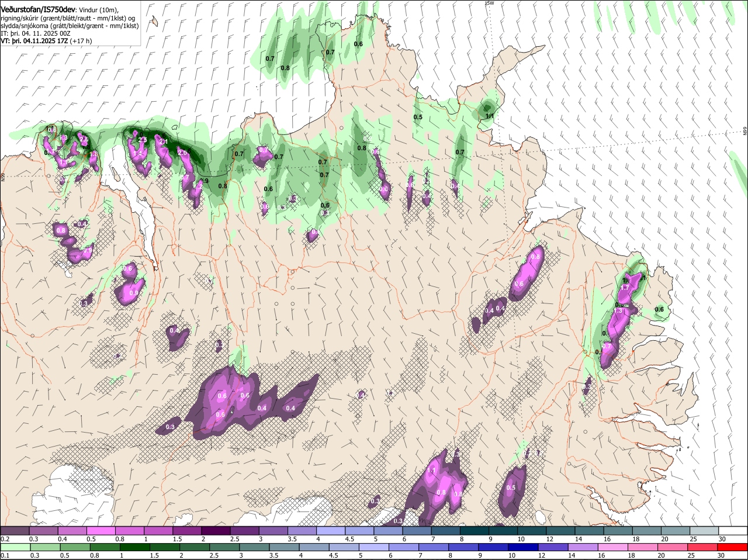This screenshot has height=560, width=748.
Task: Pick the lavender snow swatch above 4.5
Action: (x=359, y=530)
